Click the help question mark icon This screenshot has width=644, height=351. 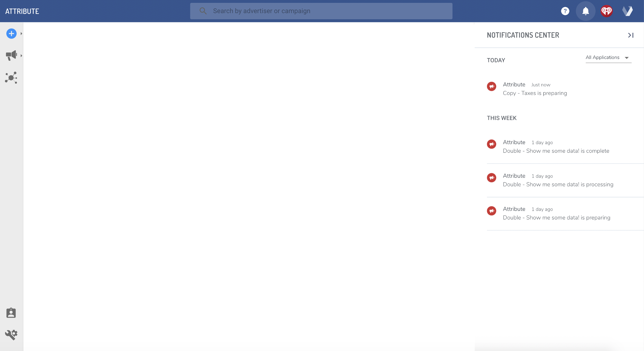565,11
